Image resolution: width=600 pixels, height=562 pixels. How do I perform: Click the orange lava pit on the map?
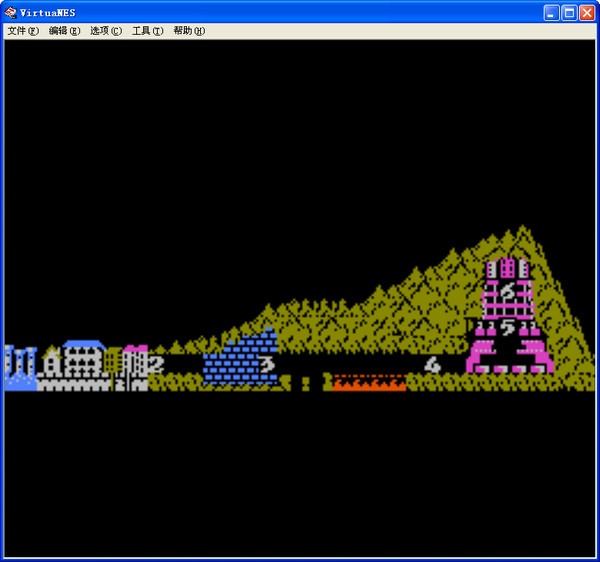point(369,383)
